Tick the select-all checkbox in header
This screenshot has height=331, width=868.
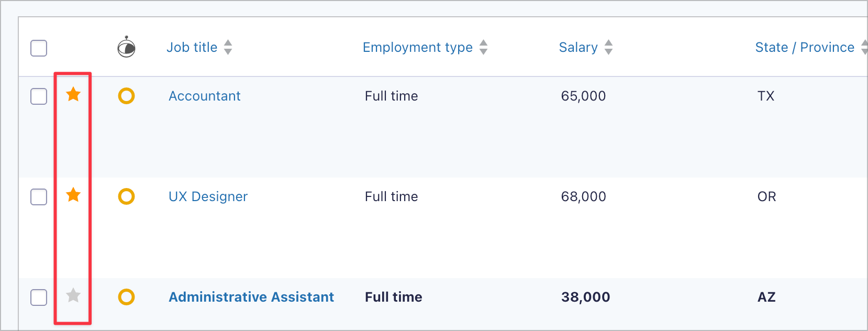39,48
